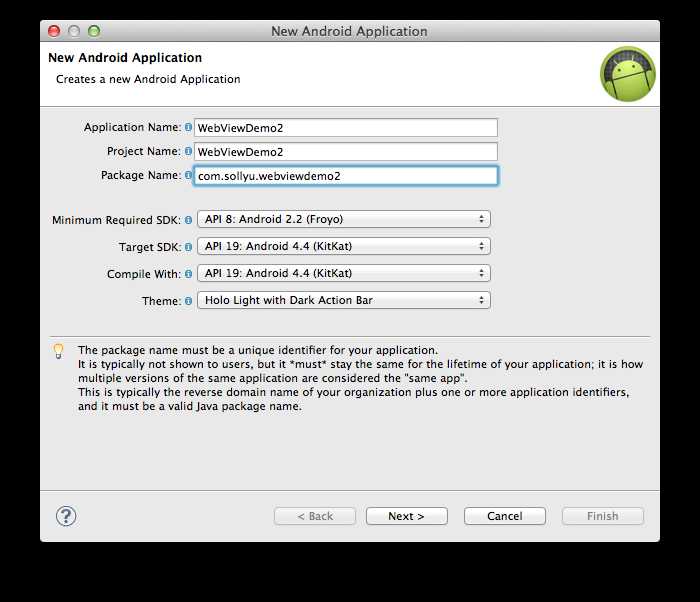700x602 pixels.
Task: Click 'The package name must be' tip line
Action: click(258, 350)
